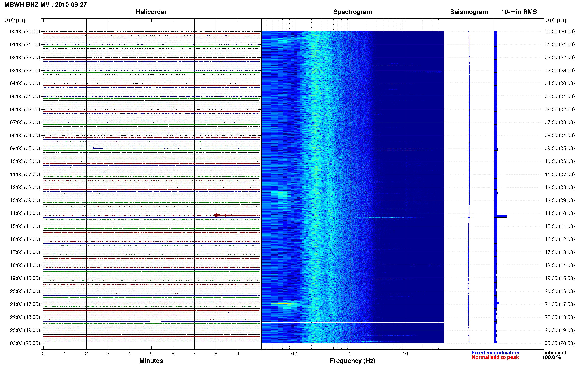Click left time label '06:00 (02:00)'
The height and width of the screenshot is (368, 588).
click(x=25, y=109)
